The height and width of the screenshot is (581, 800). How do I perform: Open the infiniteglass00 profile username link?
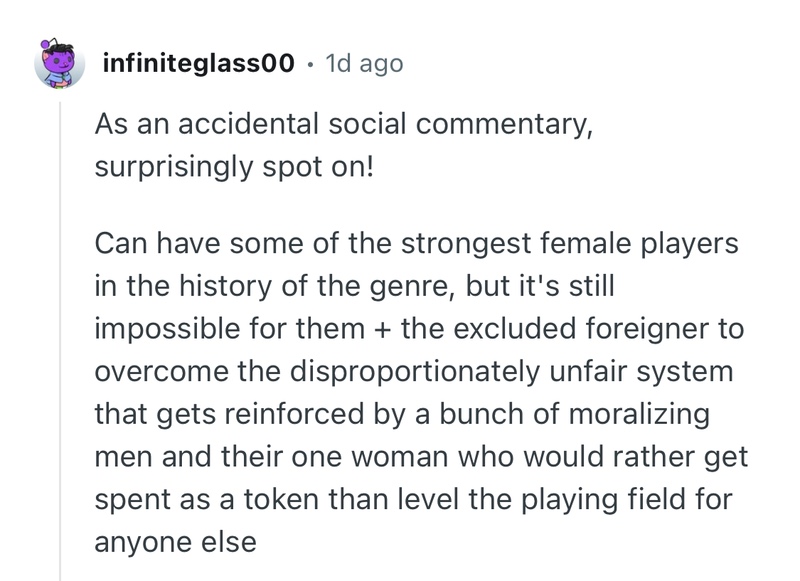point(198,64)
